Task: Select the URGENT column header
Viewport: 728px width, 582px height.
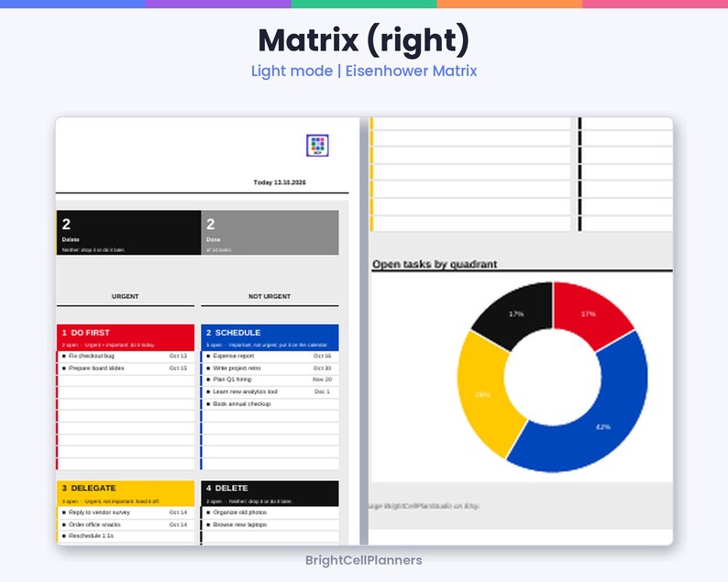Action: pyautogui.click(x=125, y=296)
